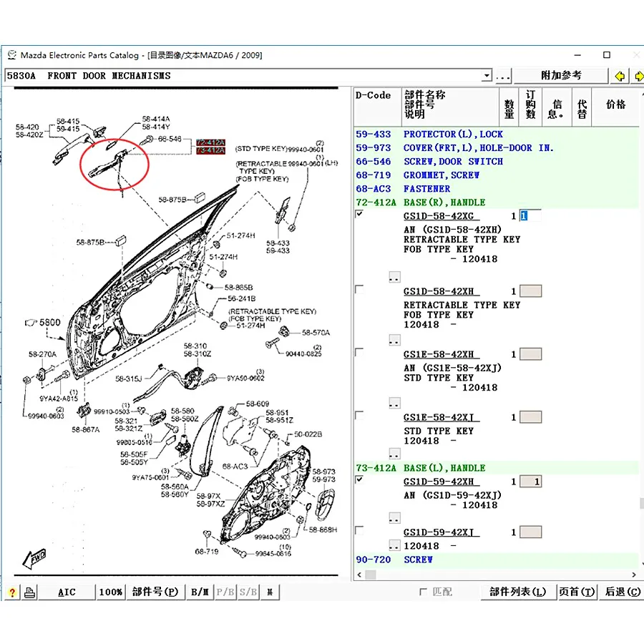Click the detail button under GS1D-59-42XH
Image resolution: width=644 pixels, height=644 pixels.
coord(394,518)
